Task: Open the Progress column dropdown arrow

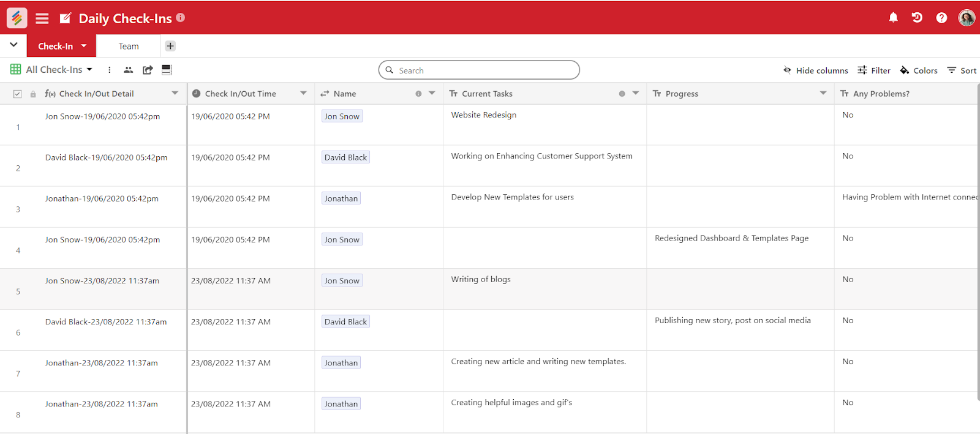Action: (823, 94)
